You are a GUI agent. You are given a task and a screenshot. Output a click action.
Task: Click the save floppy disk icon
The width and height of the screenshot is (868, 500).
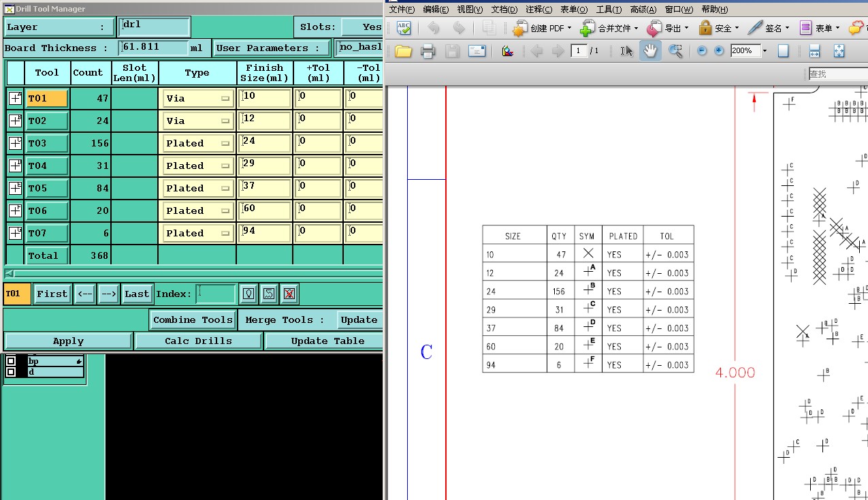click(452, 51)
